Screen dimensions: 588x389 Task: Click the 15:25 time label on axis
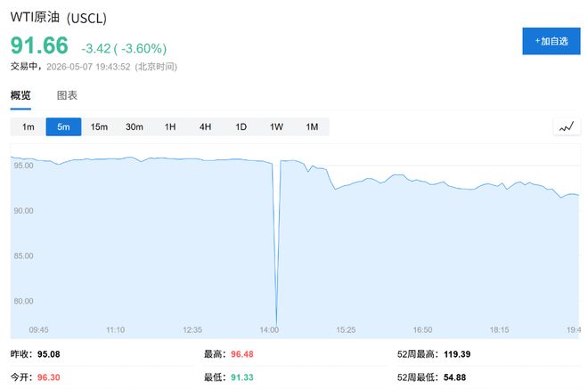346,329
